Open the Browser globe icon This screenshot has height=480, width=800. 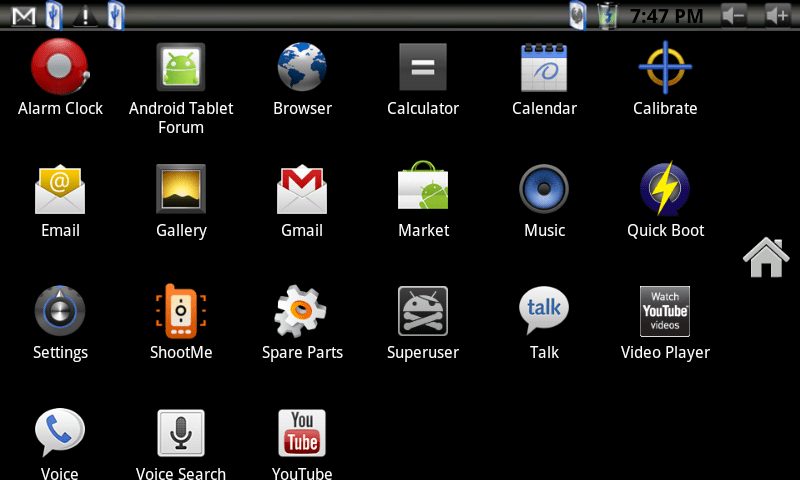click(302, 67)
